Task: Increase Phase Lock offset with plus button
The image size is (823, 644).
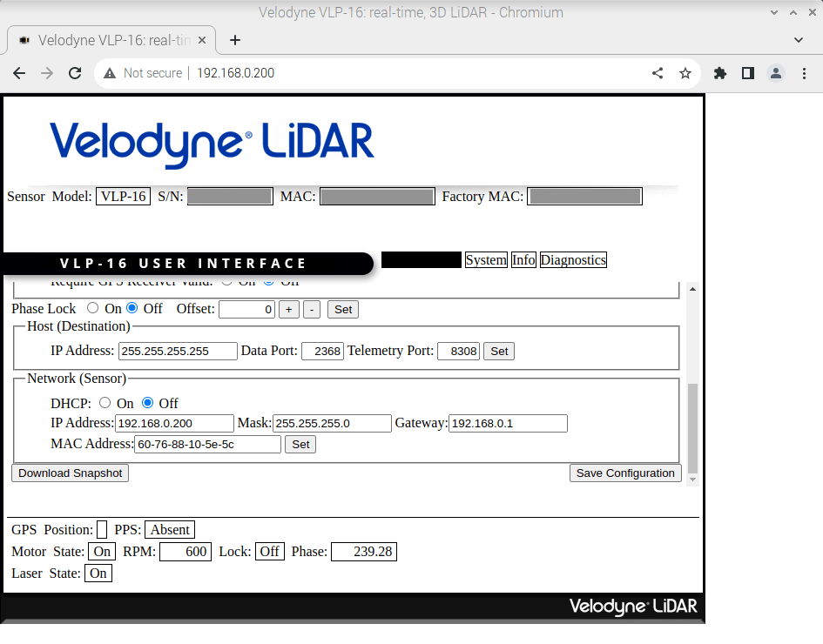Action: pos(288,309)
